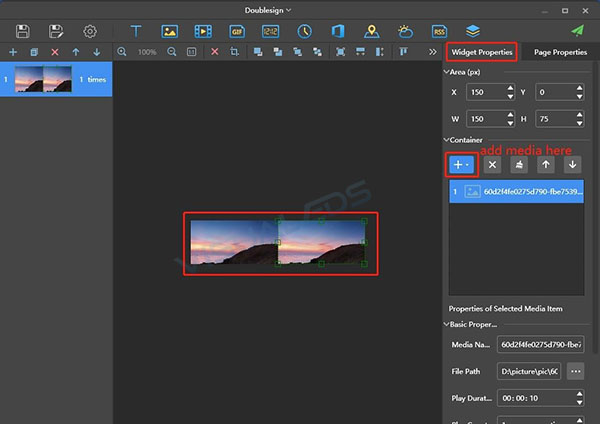Select the crop tool in the editing toolbar
The width and height of the screenshot is (600, 424).
[233, 52]
